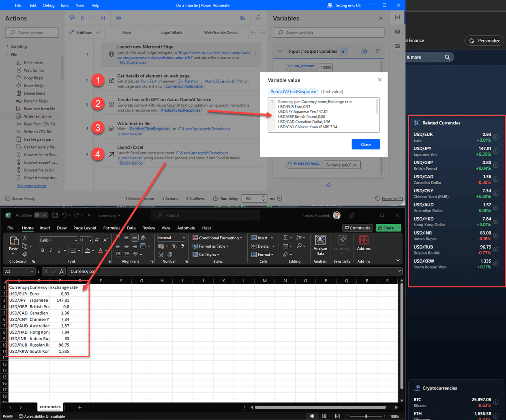Switch to the LoginToBank subflow tab
Image resolution: width=506 pixels, height=420 pixels.
[x=171, y=32]
